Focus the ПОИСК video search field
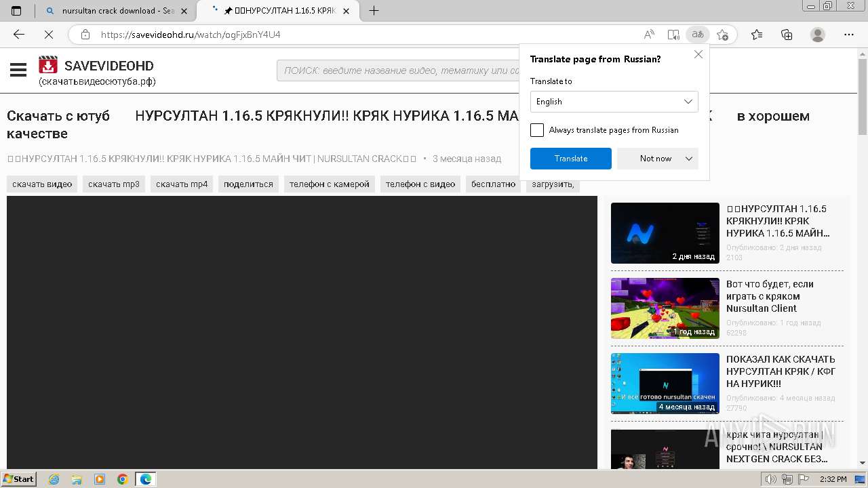Image resolution: width=868 pixels, height=488 pixels. pos(398,70)
